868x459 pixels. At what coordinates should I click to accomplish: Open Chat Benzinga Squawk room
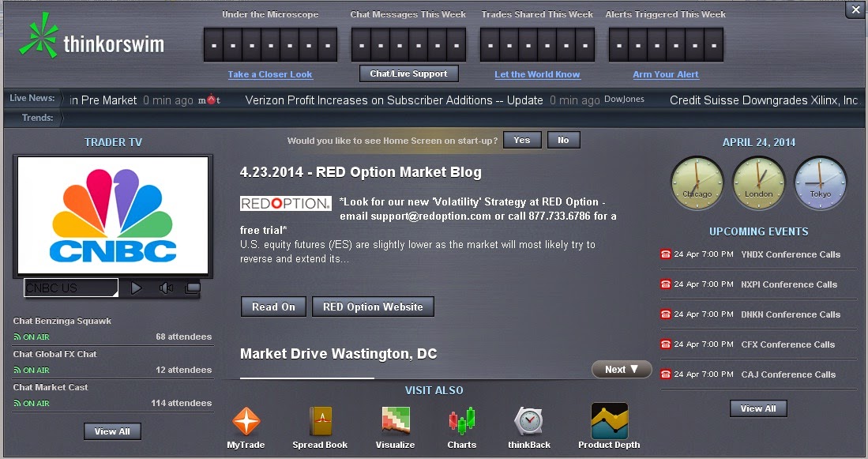click(62, 321)
